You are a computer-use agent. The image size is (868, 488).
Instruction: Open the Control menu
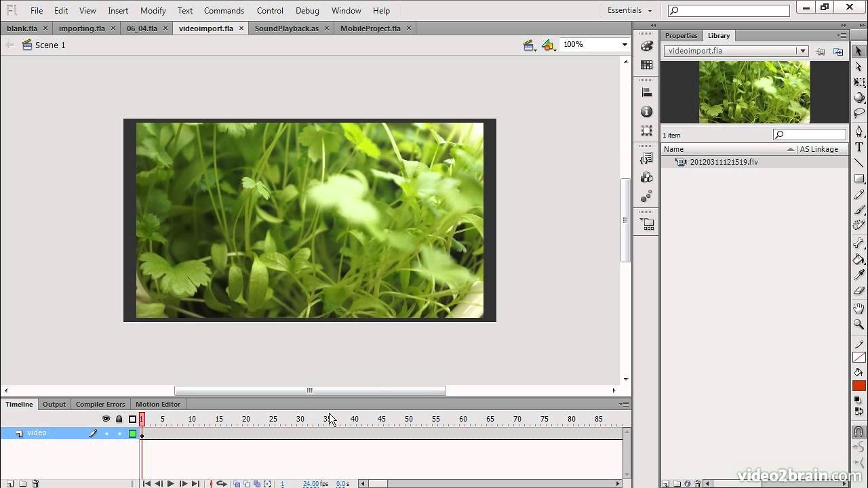[270, 11]
